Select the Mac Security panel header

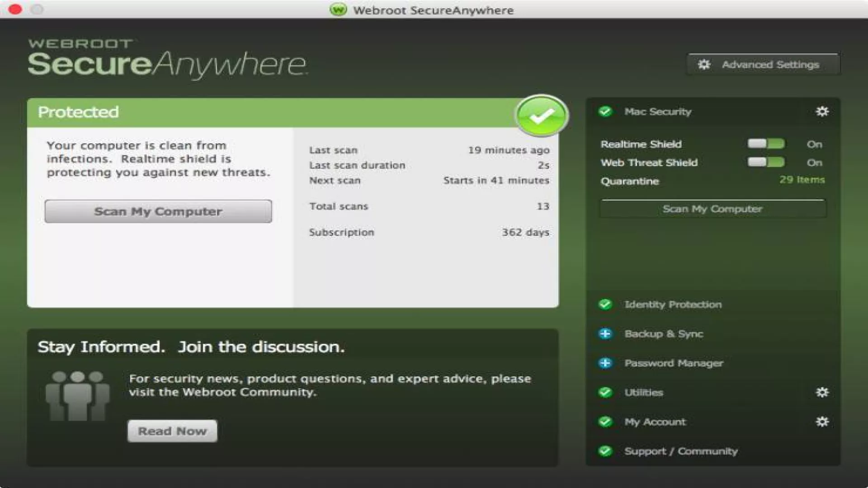[x=658, y=112]
